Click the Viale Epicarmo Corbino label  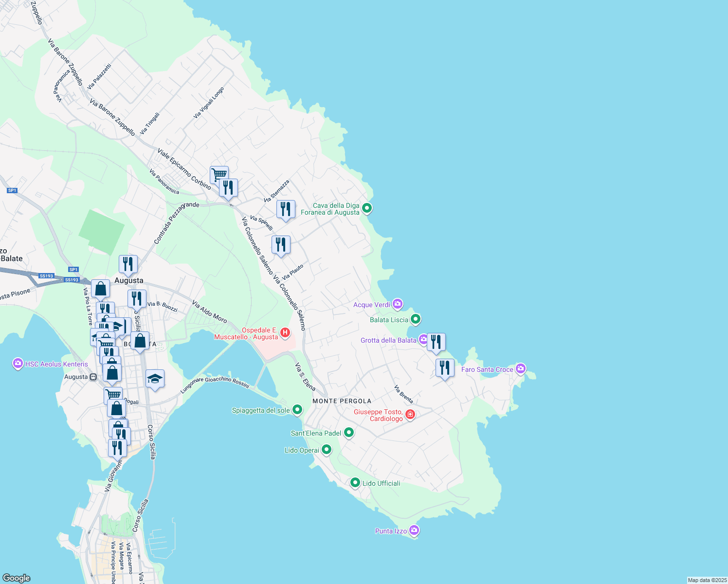pos(184,169)
